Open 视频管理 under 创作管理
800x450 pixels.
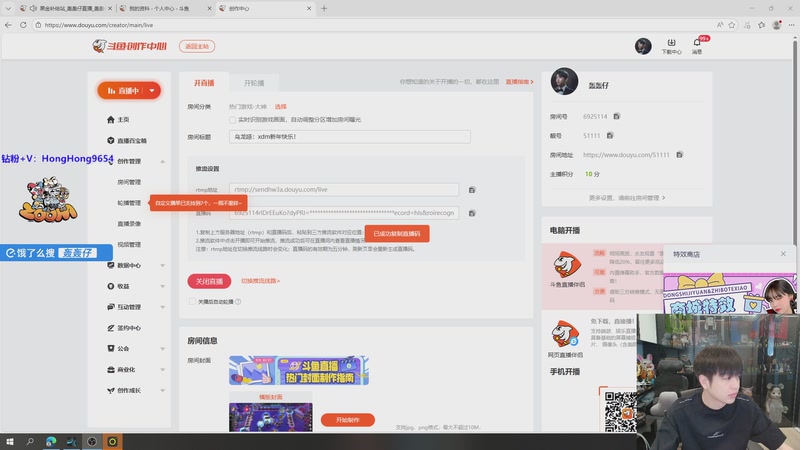coord(129,244)
